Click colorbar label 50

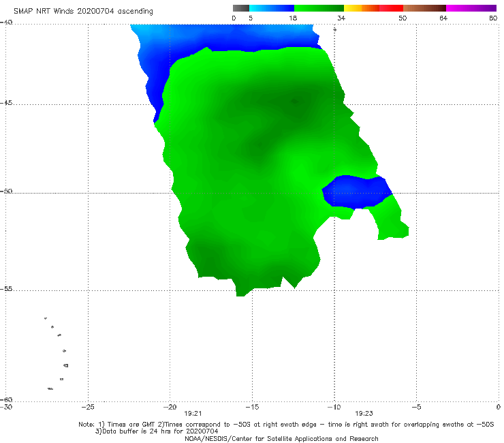[403, 18]
